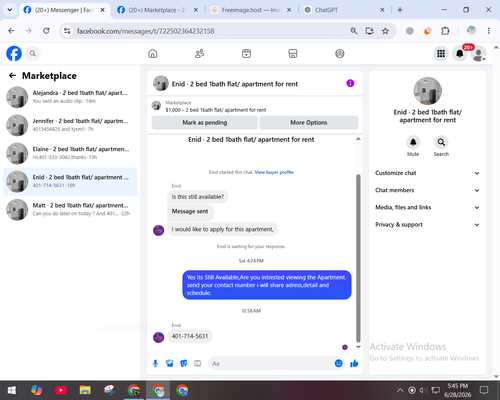
Task: Open the Marketplace storefront icon
Action: tap(293, 53)
